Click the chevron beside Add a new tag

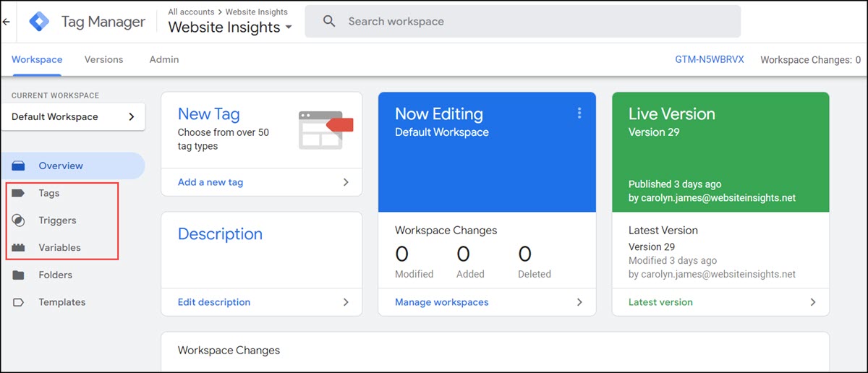coord(346,182)
